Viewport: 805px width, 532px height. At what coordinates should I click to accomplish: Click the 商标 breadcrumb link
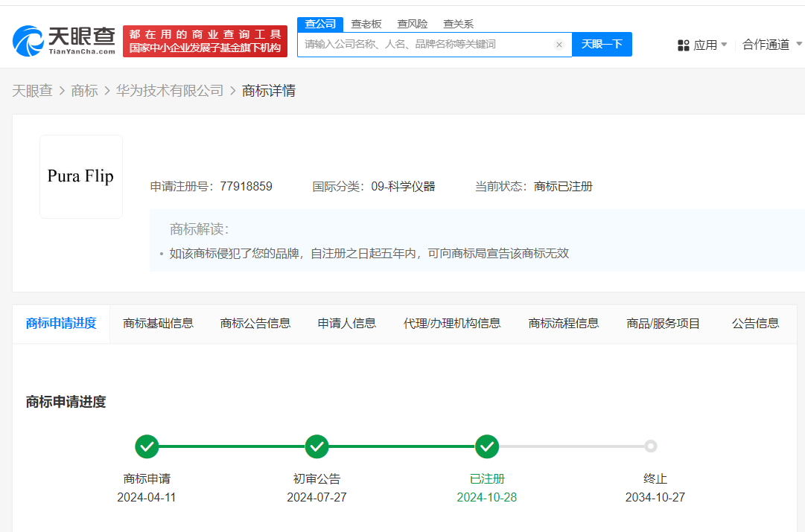(x=84, y=91)
